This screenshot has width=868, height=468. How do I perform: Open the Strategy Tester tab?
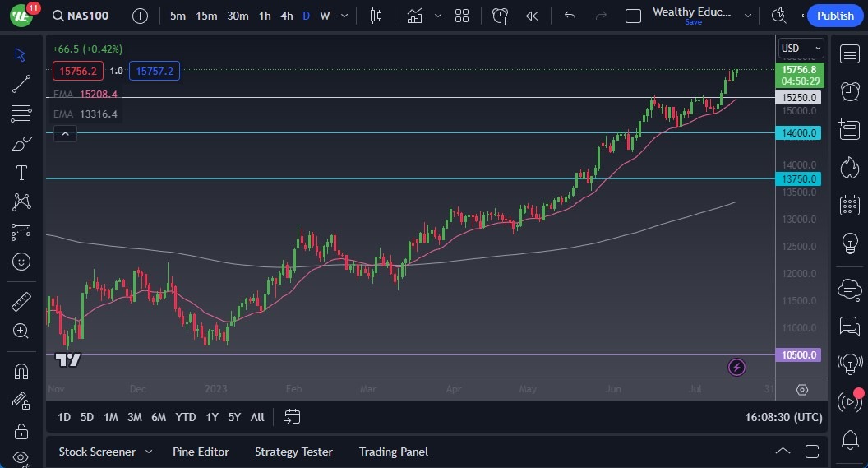[293, 452]
